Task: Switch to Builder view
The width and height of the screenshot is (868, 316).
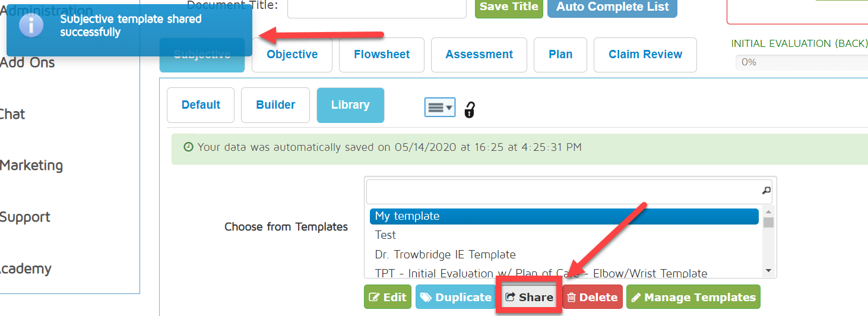Action: 275,105
